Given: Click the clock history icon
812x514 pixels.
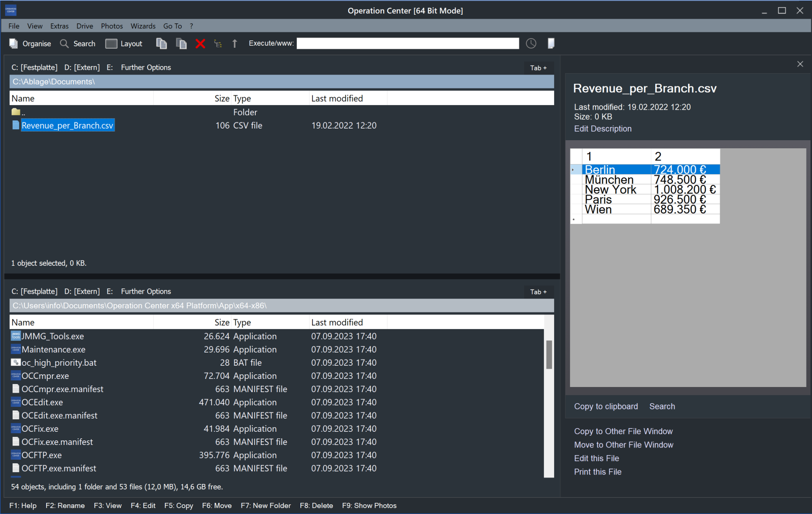Looking at the screenshot, I should [531, 44].
